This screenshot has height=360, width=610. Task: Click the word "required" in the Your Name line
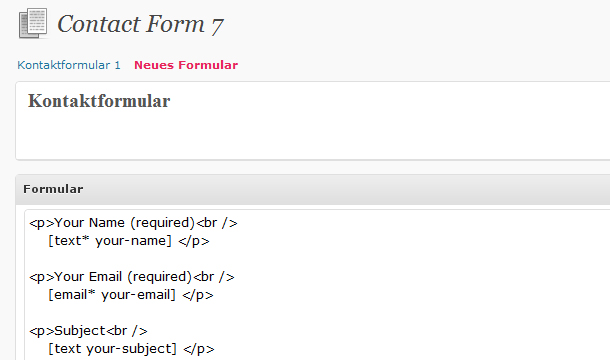162,223
